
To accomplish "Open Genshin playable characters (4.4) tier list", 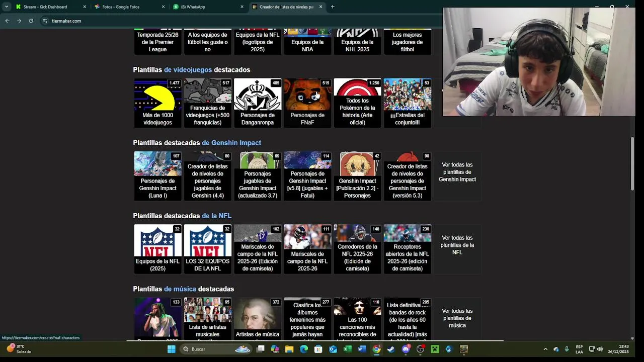I will coord(207,176).
